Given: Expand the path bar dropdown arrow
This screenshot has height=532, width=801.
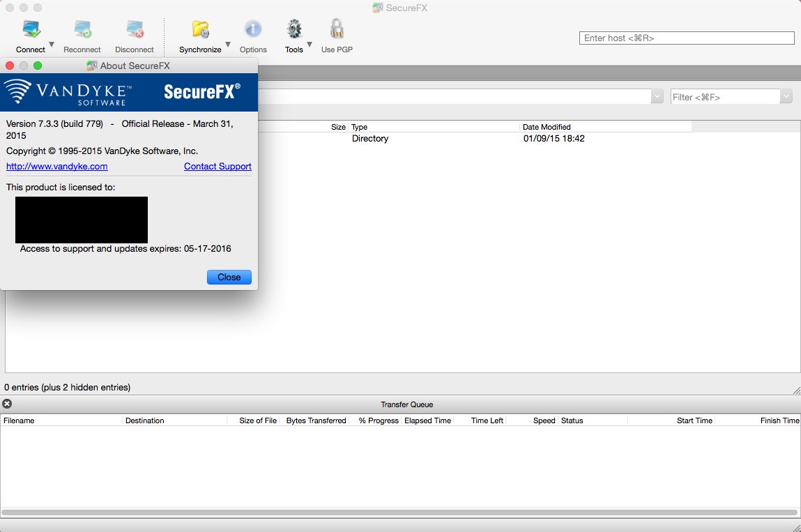Looking at the screenshot, I should 657,97.
